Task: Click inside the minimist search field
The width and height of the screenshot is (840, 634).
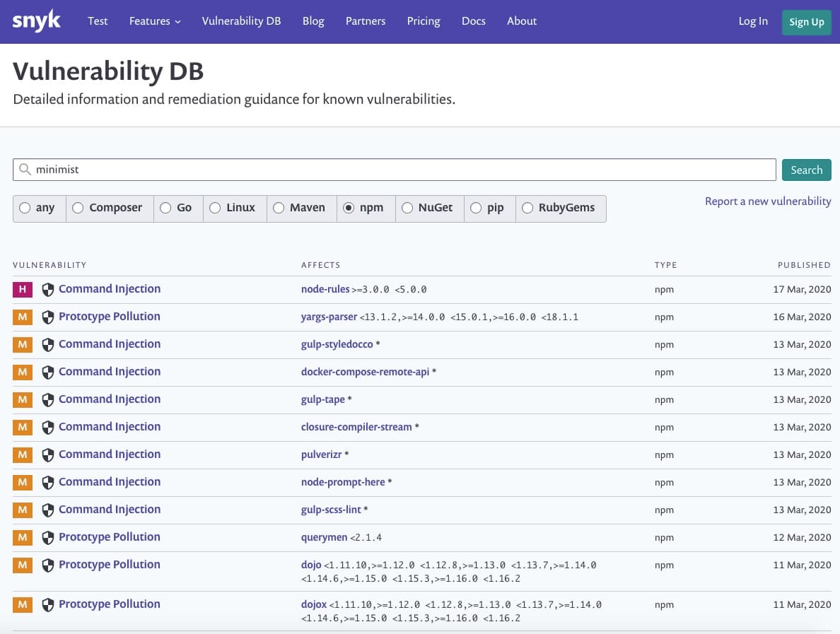Action: 395,169
